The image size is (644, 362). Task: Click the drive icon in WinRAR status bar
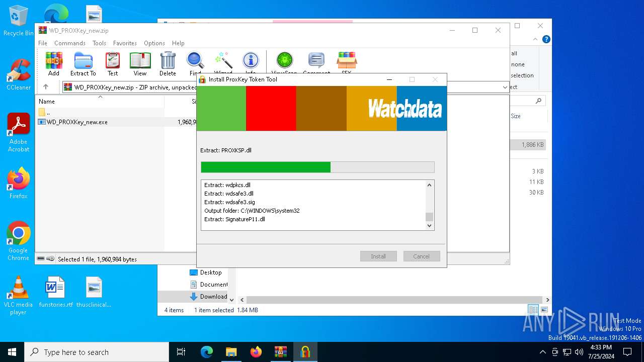click(41, 259)
